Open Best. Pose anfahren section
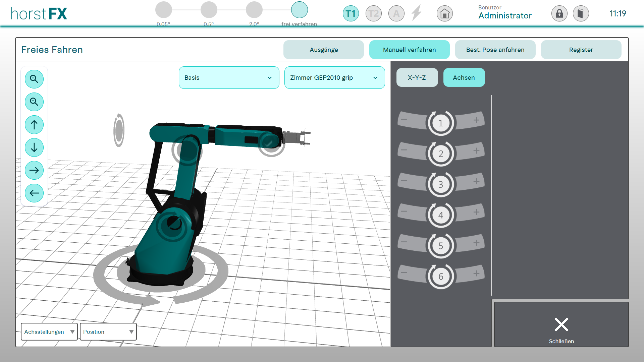 495,50
